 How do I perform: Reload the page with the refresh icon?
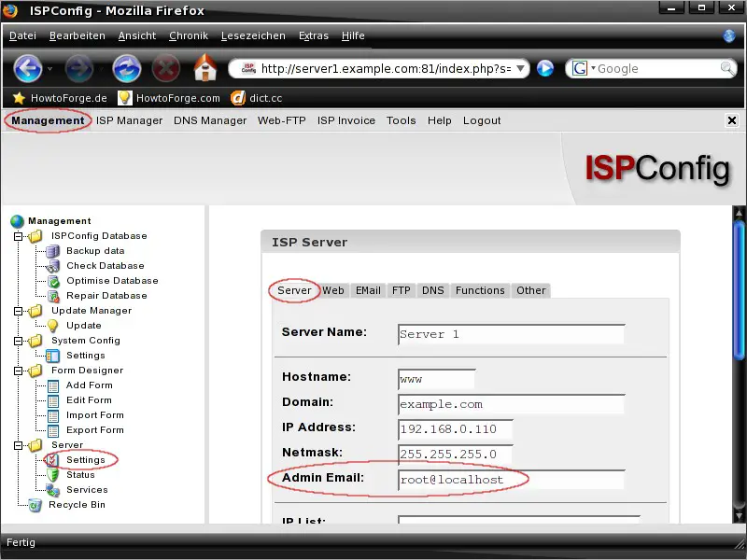click(127, 68)
